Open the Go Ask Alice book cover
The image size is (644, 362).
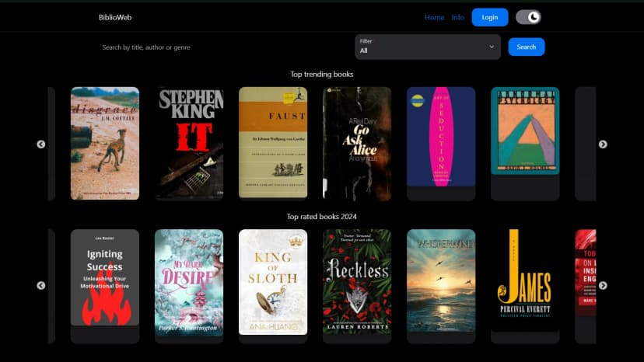(x=357, y=143)
